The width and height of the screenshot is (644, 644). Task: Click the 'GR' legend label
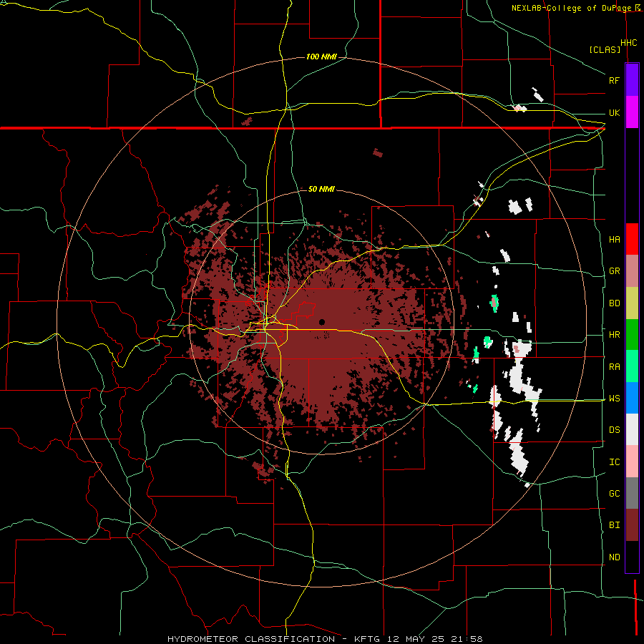614,271
